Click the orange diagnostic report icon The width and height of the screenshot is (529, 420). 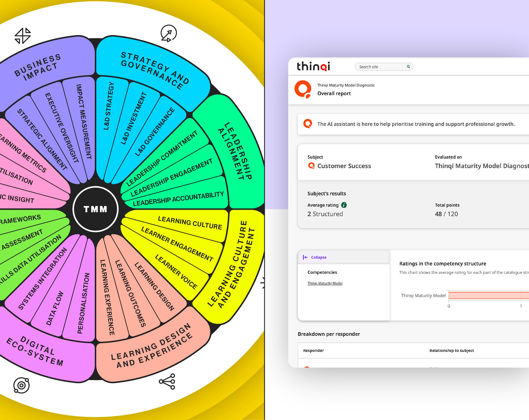point(303,89)
